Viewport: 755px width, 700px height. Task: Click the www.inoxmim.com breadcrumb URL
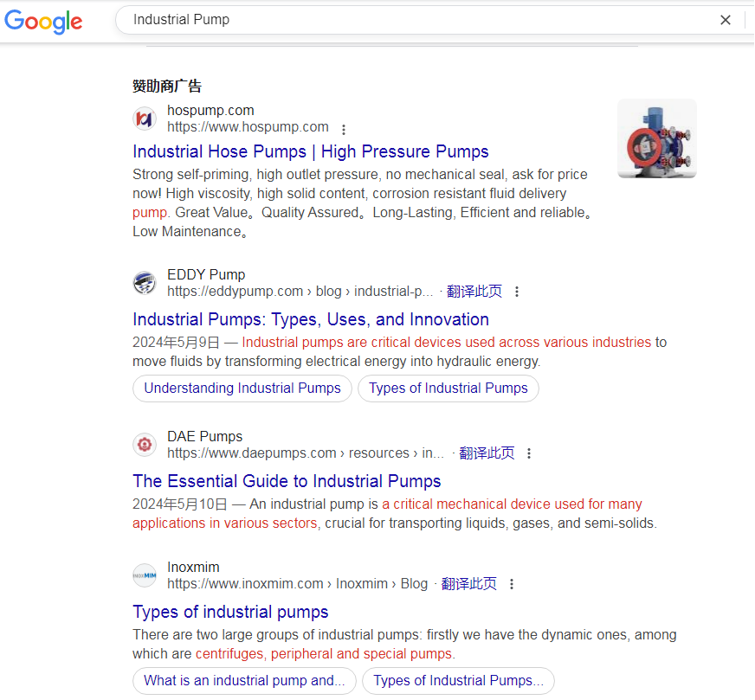(x=297, y=583)
